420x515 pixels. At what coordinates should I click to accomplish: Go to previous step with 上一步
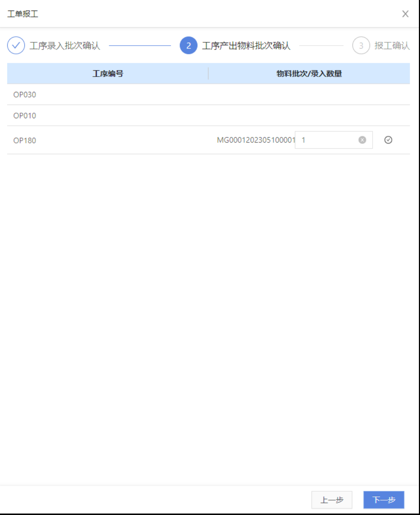(332, 500)
